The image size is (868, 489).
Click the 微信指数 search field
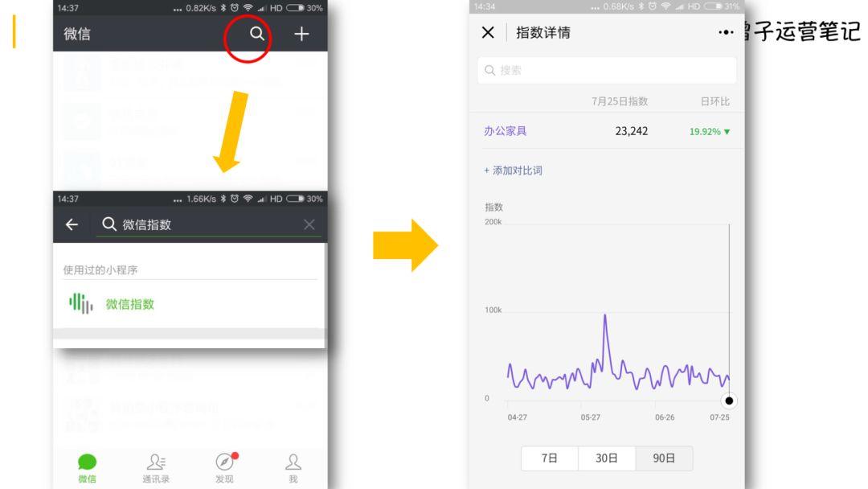209,224
